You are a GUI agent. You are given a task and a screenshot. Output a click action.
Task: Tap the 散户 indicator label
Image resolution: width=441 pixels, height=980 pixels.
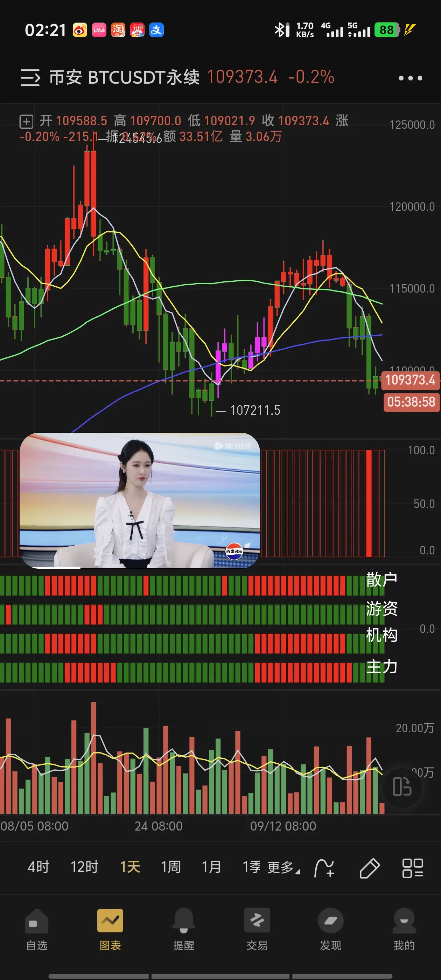[381, 580]
